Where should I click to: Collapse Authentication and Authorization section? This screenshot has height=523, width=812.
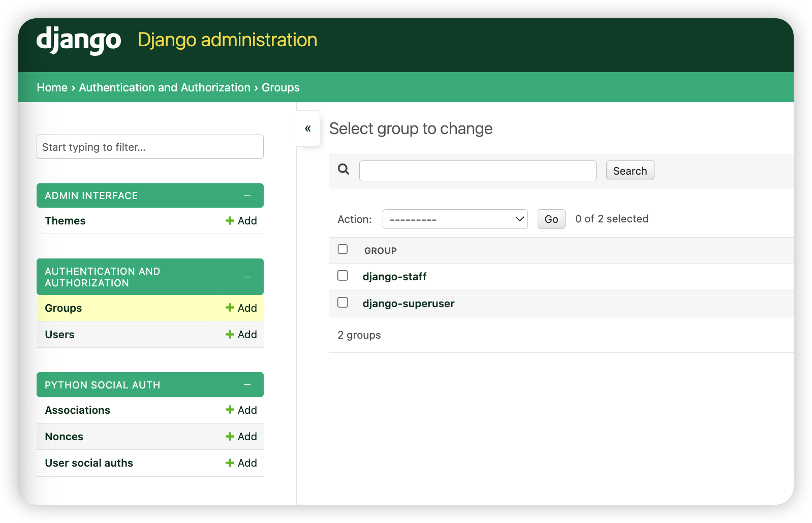tap(247, 277)
